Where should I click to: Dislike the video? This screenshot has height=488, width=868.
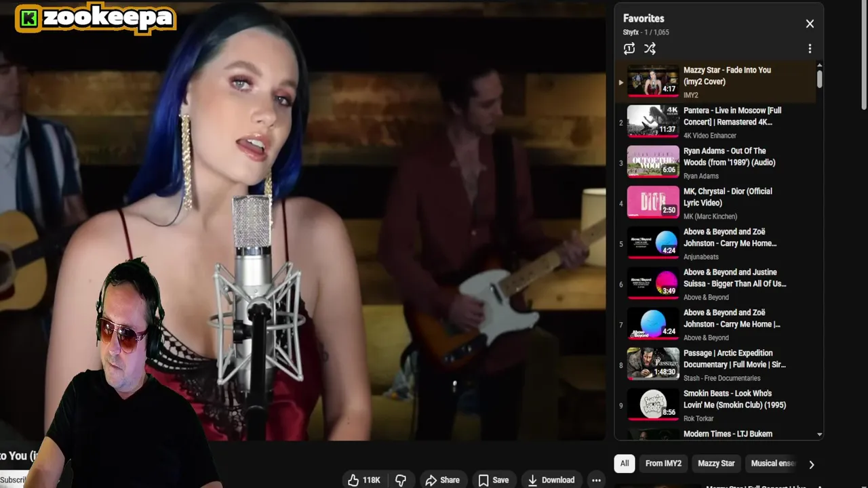[x=401, y=480]
